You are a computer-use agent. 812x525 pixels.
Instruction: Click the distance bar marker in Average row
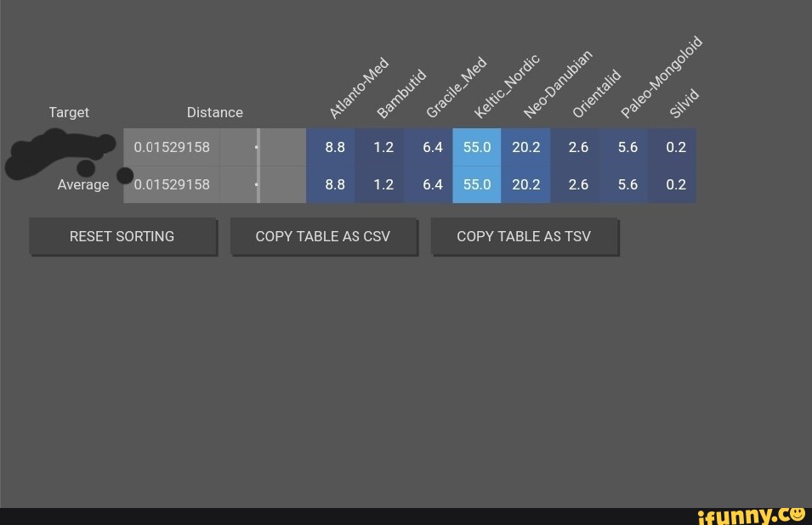pyautogui.click(x=258, y=184)
